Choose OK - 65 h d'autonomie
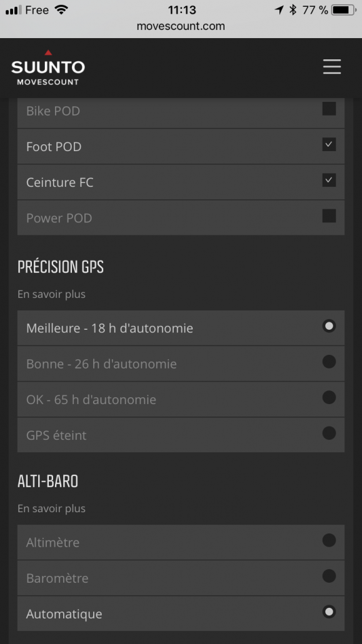The height and width of the screenshot is (644, 362). point(181,400)
